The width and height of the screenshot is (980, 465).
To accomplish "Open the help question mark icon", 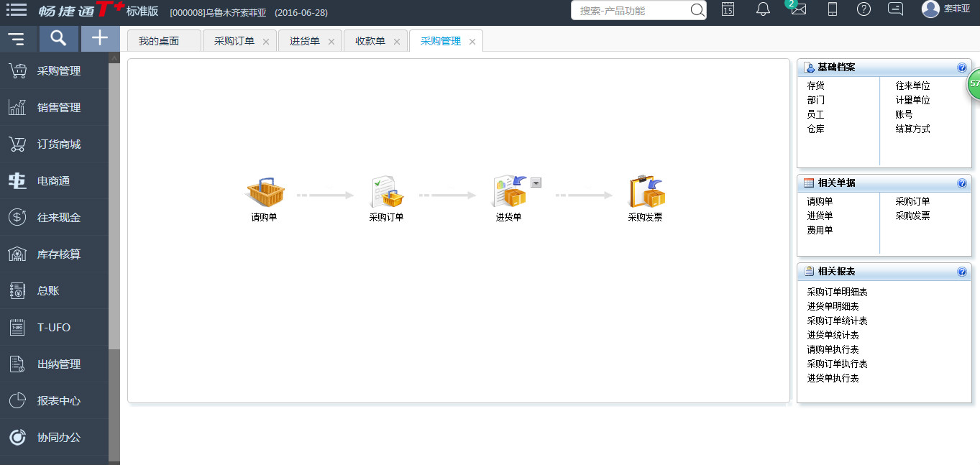I will tap(864, 9).
